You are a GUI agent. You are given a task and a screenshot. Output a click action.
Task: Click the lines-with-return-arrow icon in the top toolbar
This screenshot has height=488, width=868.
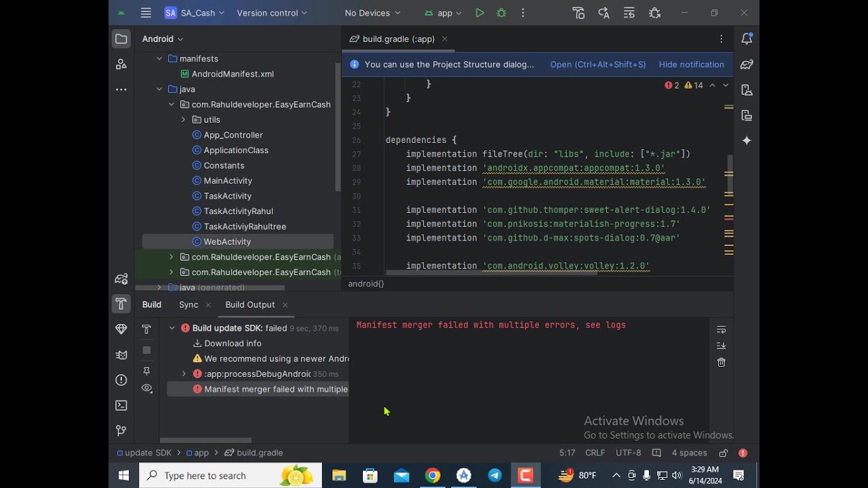629,13
